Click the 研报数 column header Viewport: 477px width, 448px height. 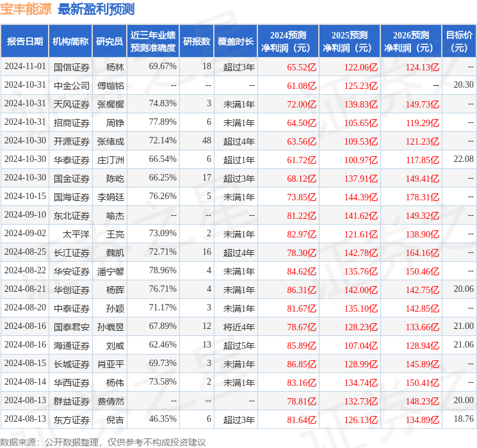tap(197, 42)
